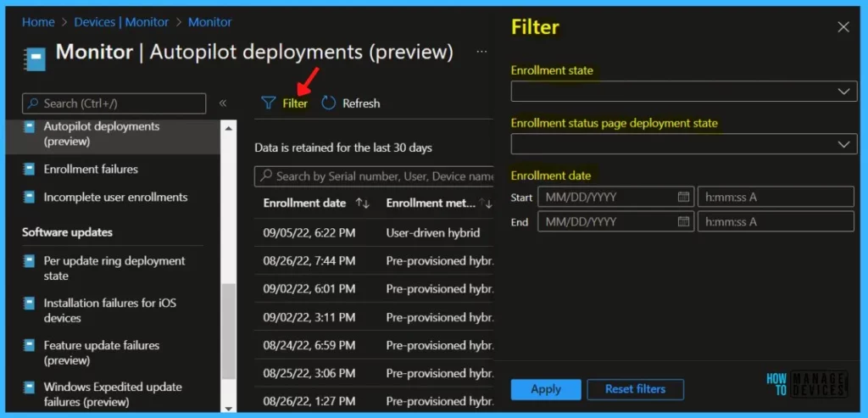Open Feature update failures (preview)
868x418 pixels.
102,353
